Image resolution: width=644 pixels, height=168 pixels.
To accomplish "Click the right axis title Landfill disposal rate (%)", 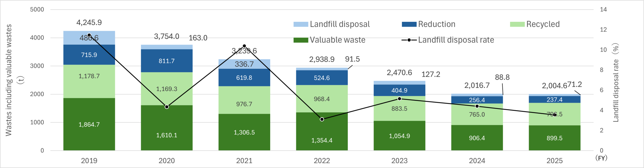I will [616, 83].
